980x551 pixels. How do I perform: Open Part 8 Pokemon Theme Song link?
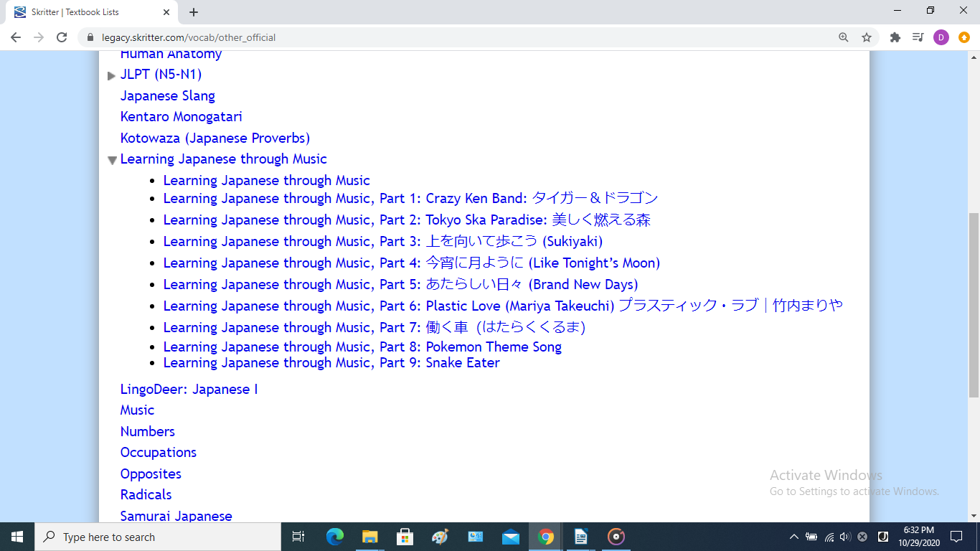(362, 347)
